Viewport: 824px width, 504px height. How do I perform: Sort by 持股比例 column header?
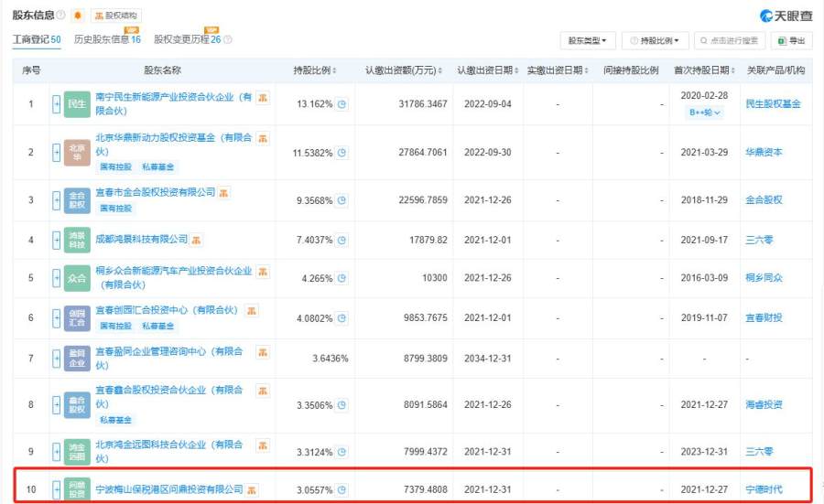pyautogui.click(x=314, y=70)
